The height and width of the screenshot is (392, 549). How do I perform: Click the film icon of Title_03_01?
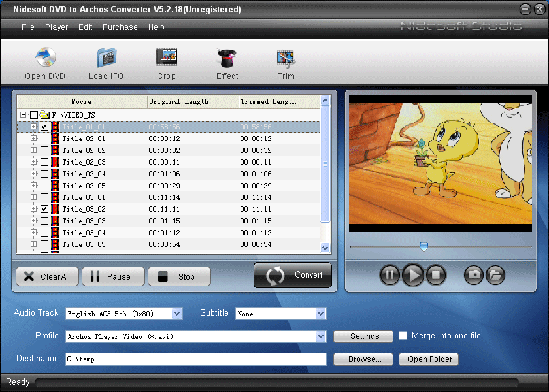tap(55, 197)
